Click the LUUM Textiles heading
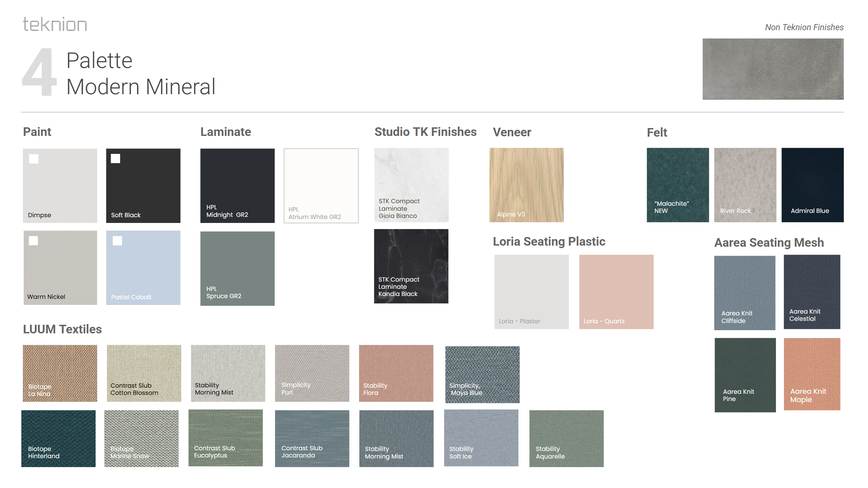This screenshot has width=868, height=488. (63, 329)
